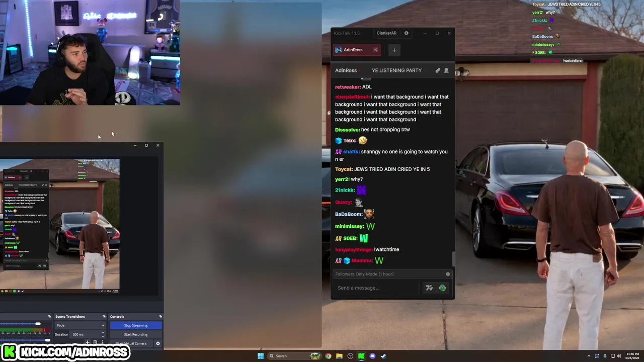Open virtual camera settings gear in OBS
644x362 pixels.
coord(158,343)
